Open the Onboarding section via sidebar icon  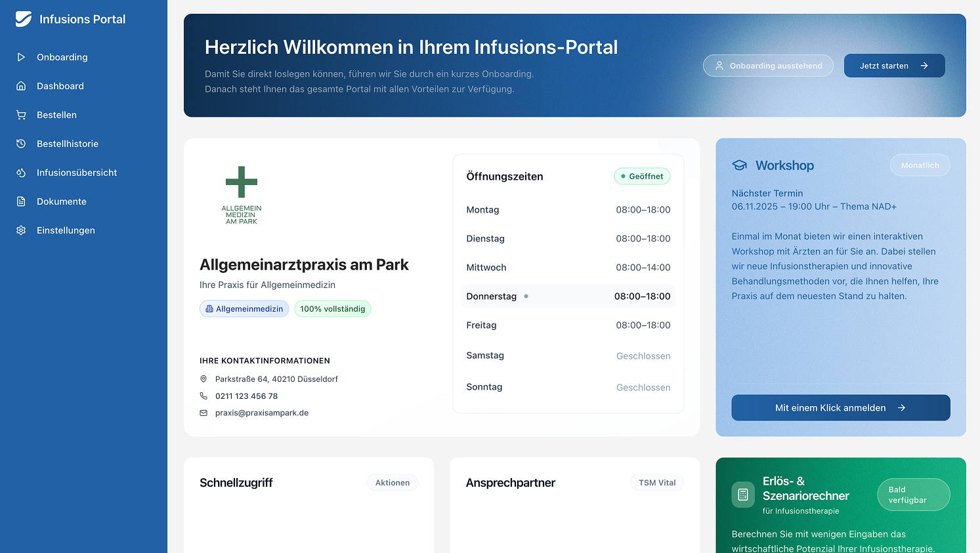coord(20,57)
